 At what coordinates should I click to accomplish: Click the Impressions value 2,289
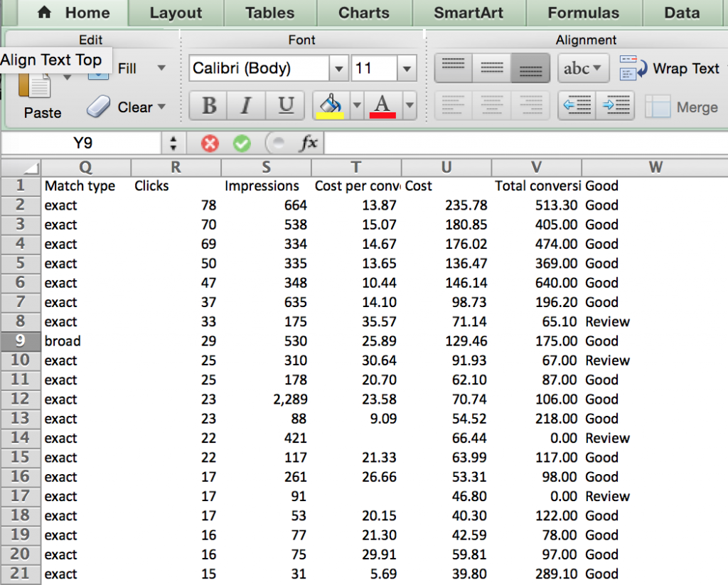(266, 399)
